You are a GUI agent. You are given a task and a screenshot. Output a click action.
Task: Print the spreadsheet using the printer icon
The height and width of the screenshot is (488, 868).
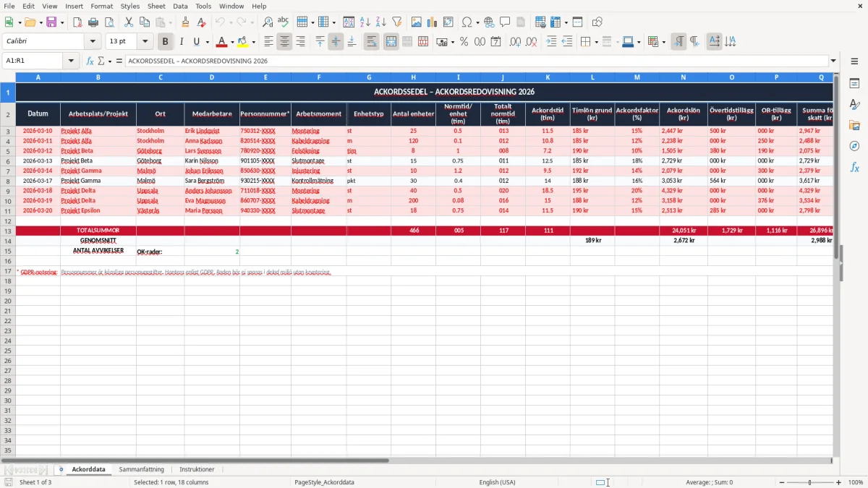coord(93,22)
